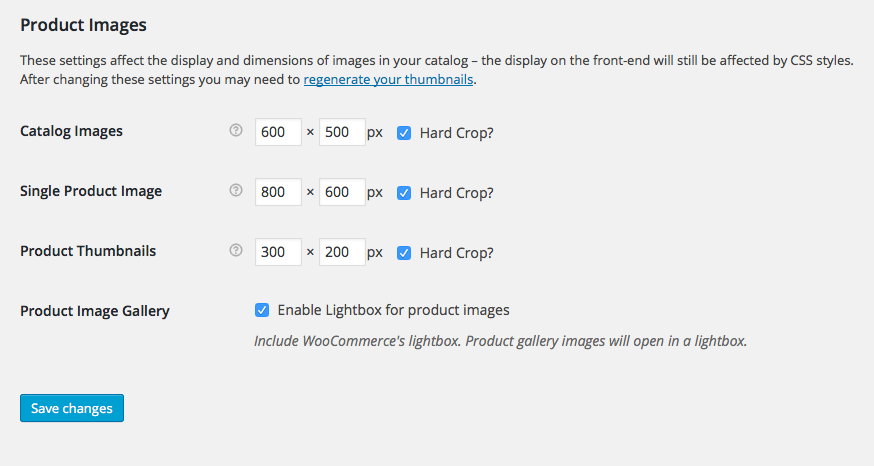This screenshot has width=874, height=466.
Task: Click the Product Thumbnails help icon
Action: pos(236,250)
